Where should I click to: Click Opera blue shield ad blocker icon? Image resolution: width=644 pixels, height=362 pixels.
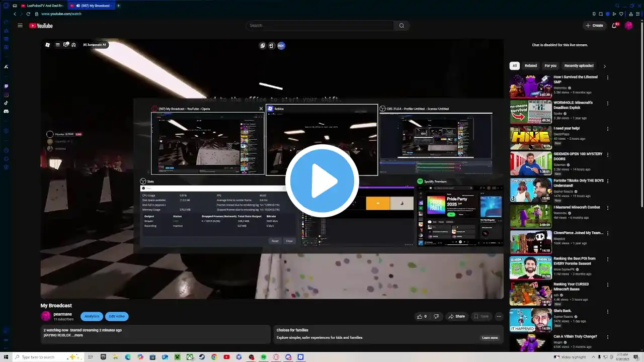pos(608,14)
